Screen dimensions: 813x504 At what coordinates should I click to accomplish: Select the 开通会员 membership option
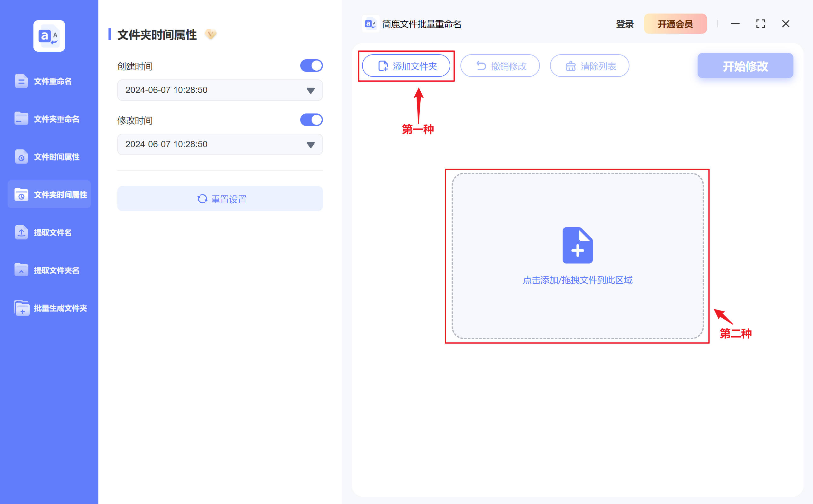tap(675, 24)
